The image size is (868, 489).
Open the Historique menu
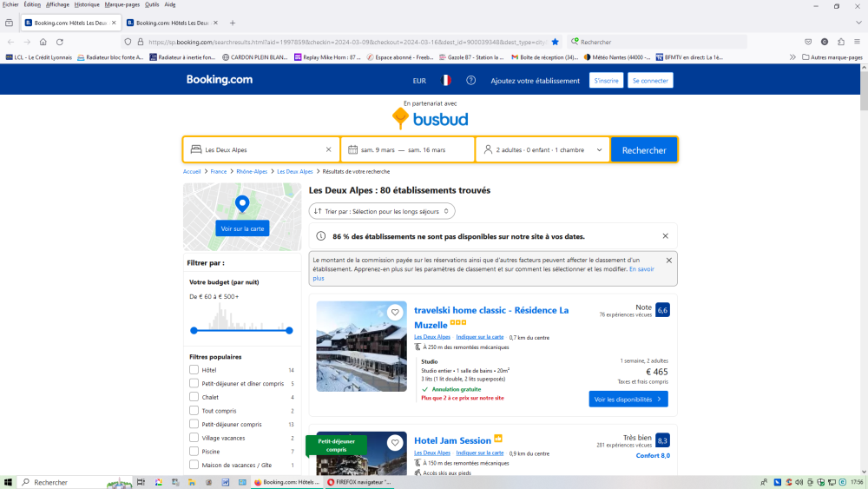[x=87, y=4]
